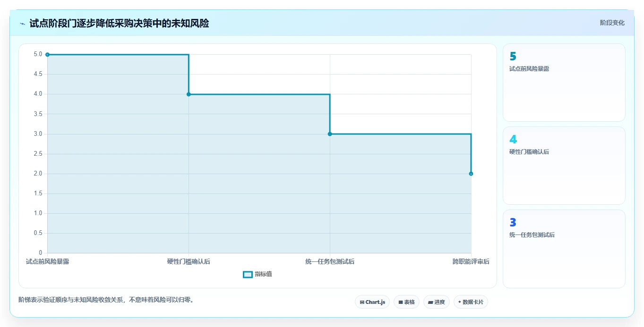Screen dimensions: 644x327
Task: Click the final data point at value 2.0
Action: click(x=471, y=174)
